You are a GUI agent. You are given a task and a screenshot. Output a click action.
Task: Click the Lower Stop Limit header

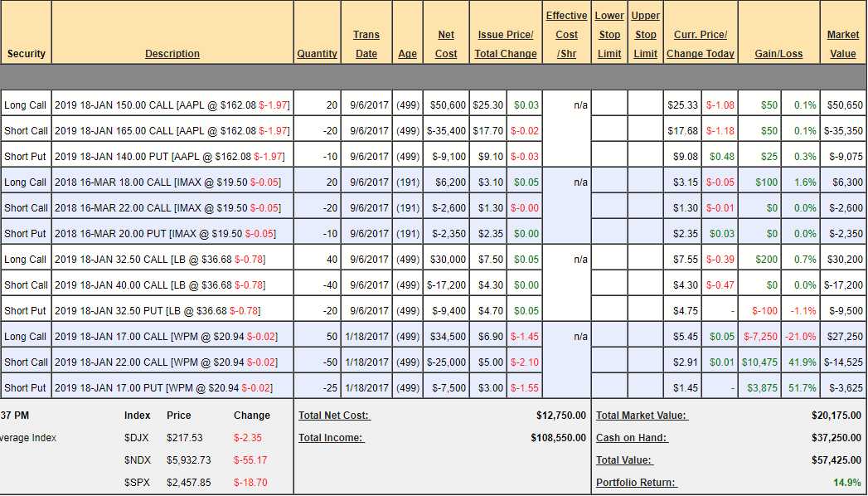point(609,34)
